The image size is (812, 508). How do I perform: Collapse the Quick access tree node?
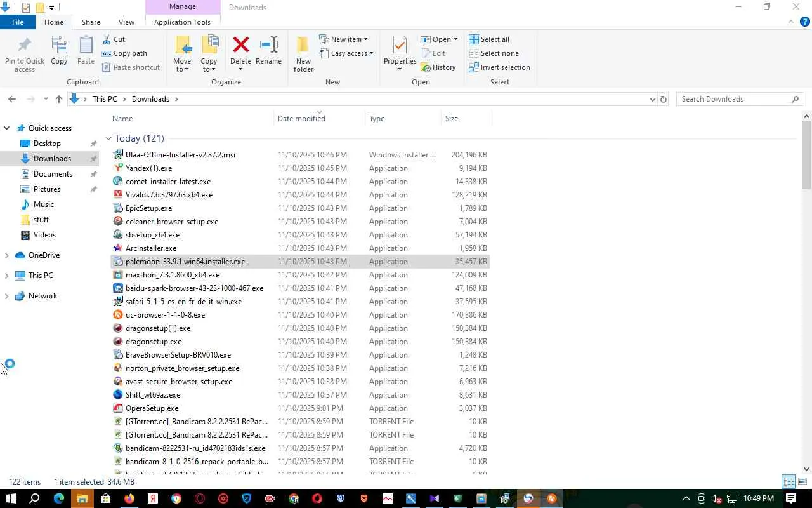(x=7, y=128)
